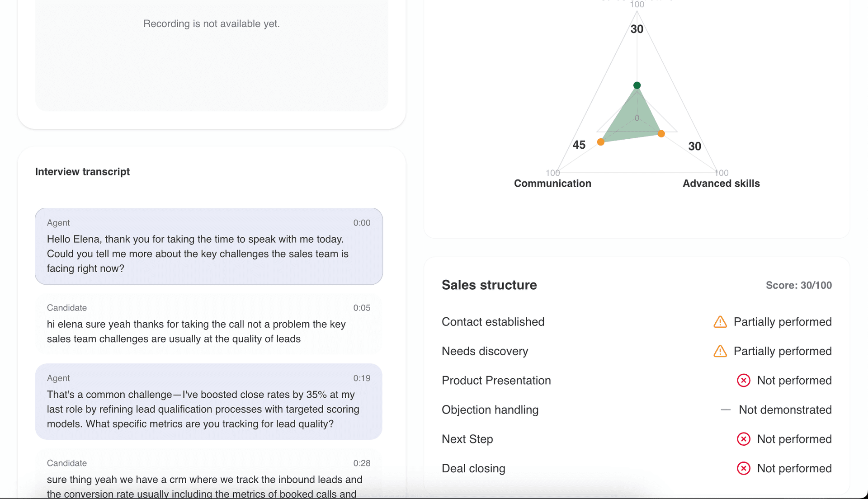
Task: Click green top point on radar chart
Action: click(637, 85)
